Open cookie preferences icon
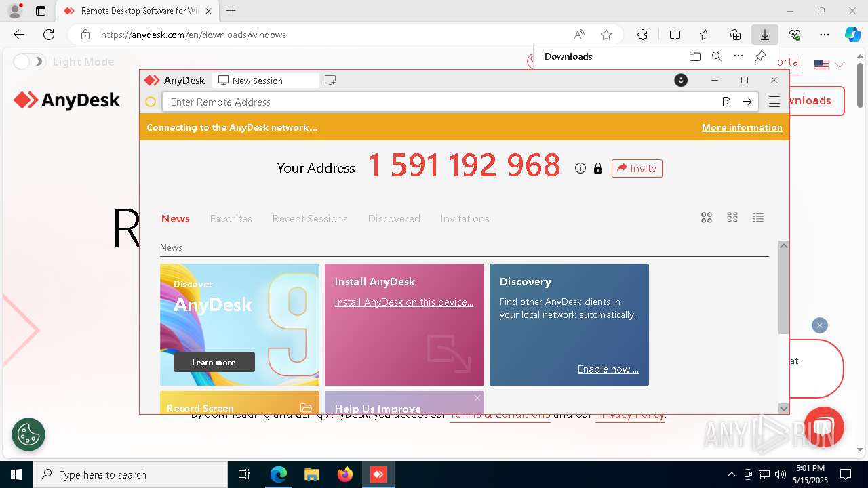 (28, 434)
